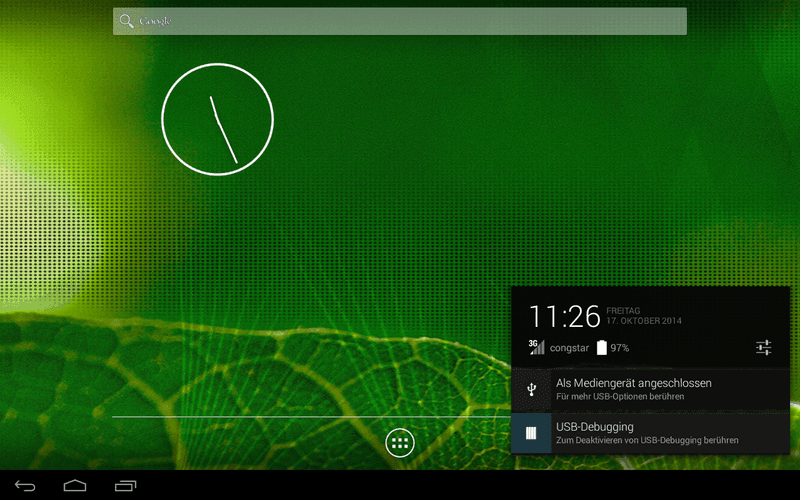This screenshot has height=500, width=800.
Task: Tap the magnifying glass search icon
Action: tap(126, 21)
